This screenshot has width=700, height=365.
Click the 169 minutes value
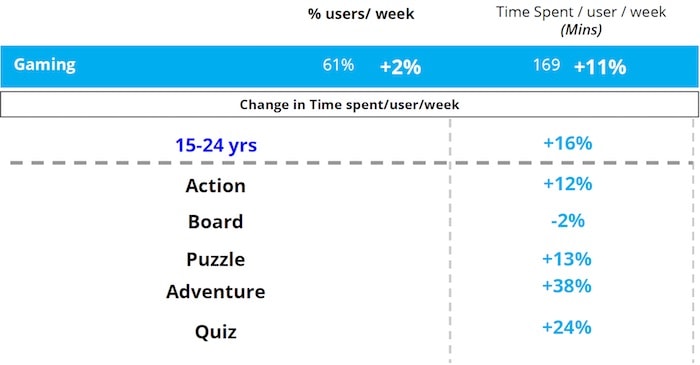point(546,65)
